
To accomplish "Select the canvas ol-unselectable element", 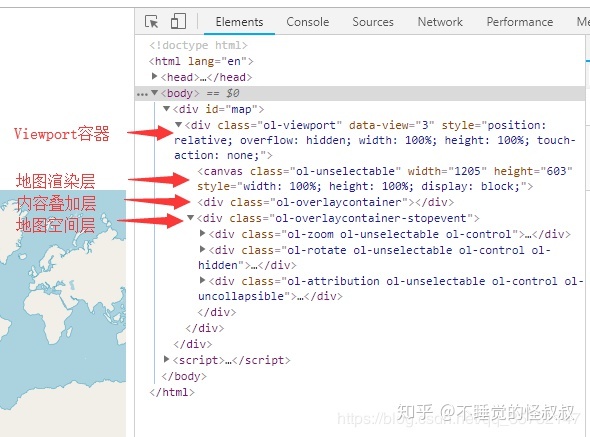I will [x=385, y=179].
